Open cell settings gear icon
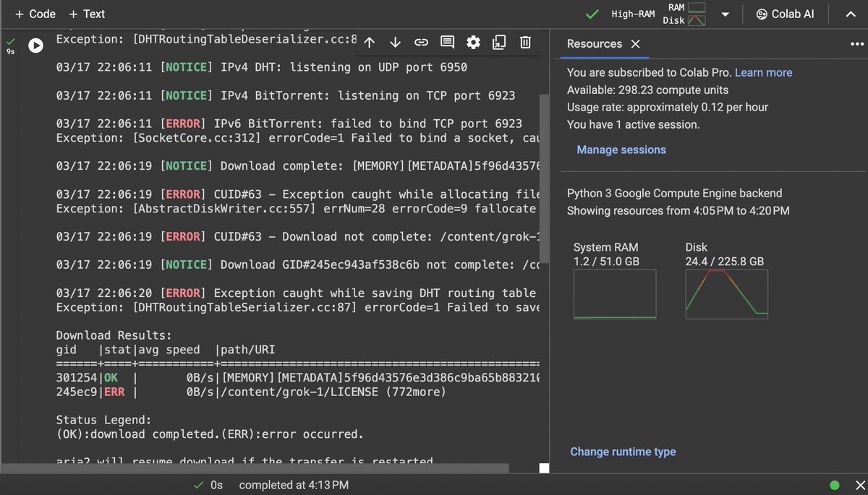The width and height of the screenshot is (868, 495). coord(473,43)
